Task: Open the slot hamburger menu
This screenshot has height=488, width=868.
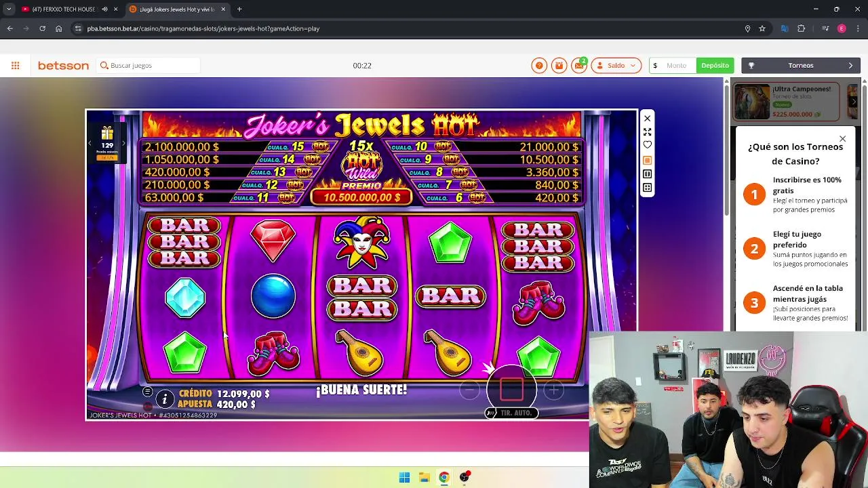Action: coord(147,392)
